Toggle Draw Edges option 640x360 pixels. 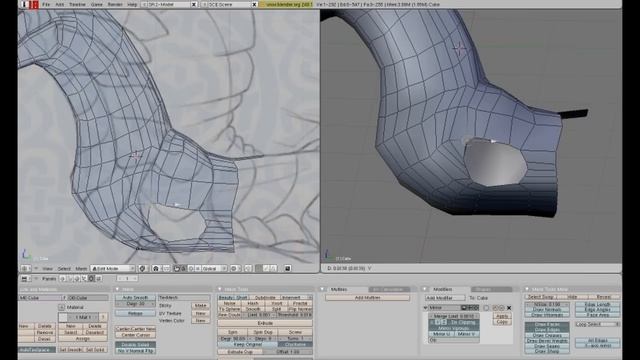(x=547, y=329)
